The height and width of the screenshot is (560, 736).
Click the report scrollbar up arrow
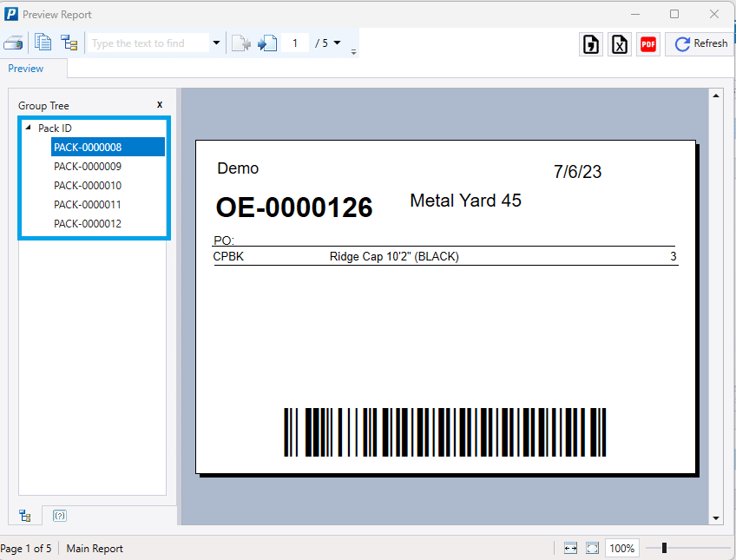coord(716,96)
